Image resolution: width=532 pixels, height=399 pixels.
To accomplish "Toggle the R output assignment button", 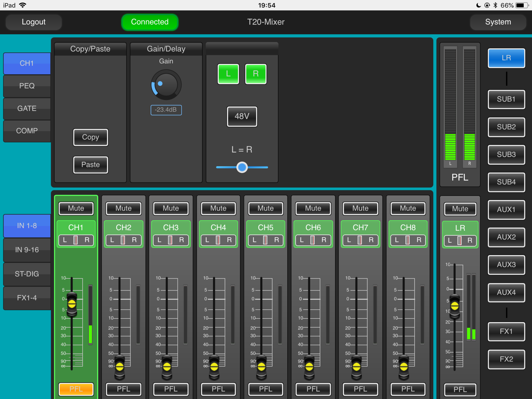I will coord(256,74).
